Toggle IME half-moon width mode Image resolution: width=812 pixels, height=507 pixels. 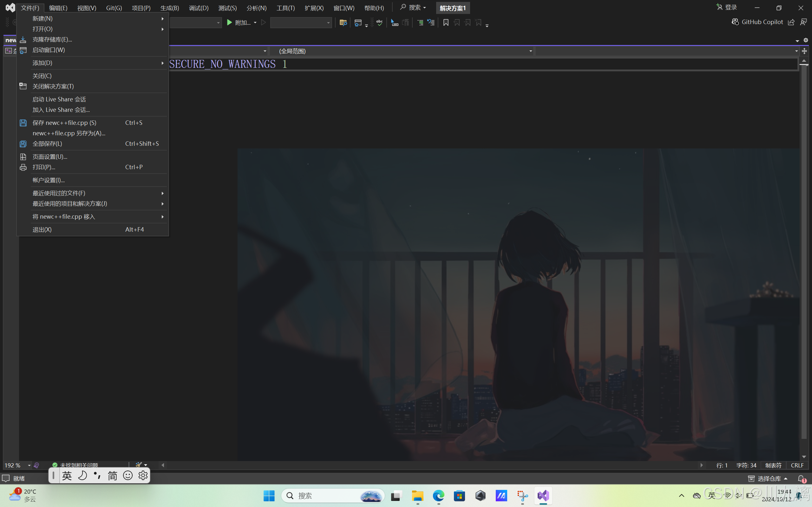(x=82, y=476)
